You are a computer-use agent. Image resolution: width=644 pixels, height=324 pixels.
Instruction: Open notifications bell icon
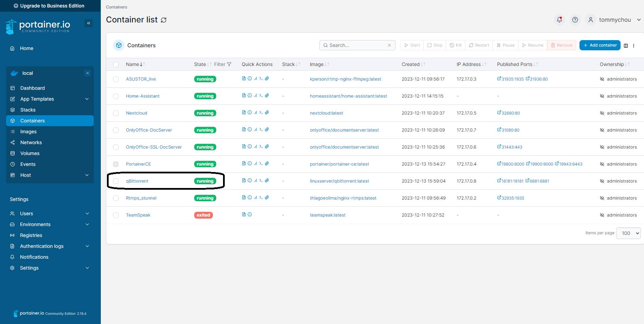click(559, 20)
